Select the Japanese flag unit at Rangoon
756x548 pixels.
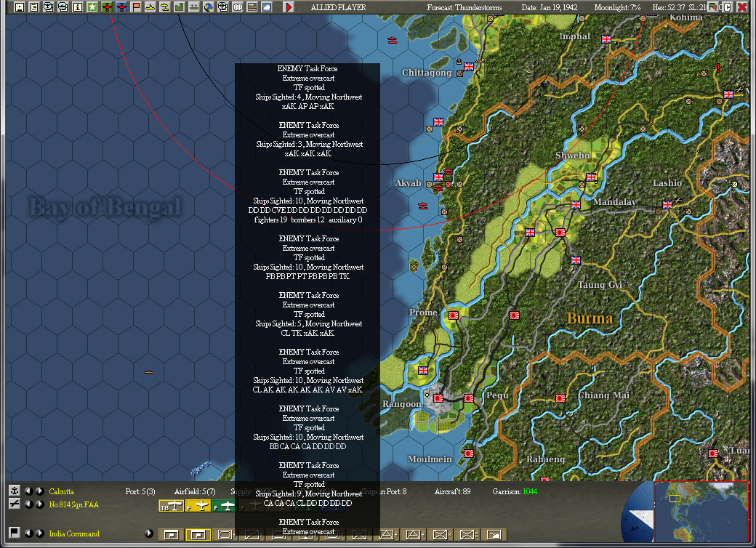[438, 398]
